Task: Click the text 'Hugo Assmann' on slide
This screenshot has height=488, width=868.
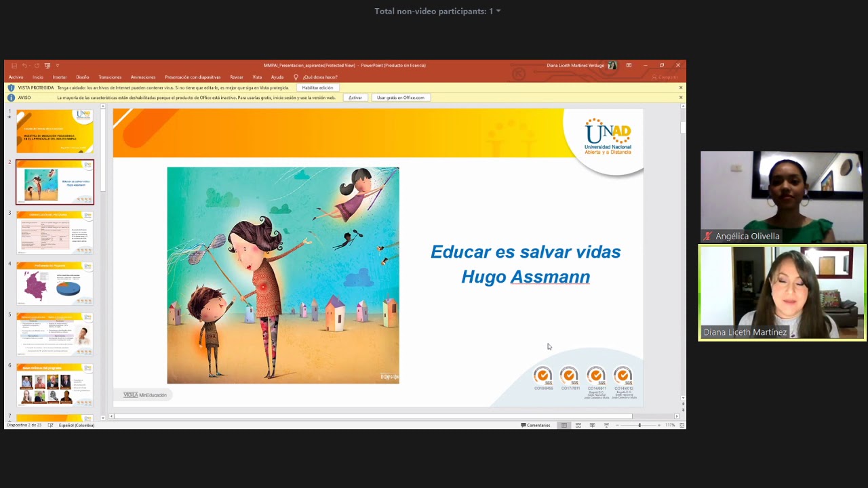Action: point(526,277)
